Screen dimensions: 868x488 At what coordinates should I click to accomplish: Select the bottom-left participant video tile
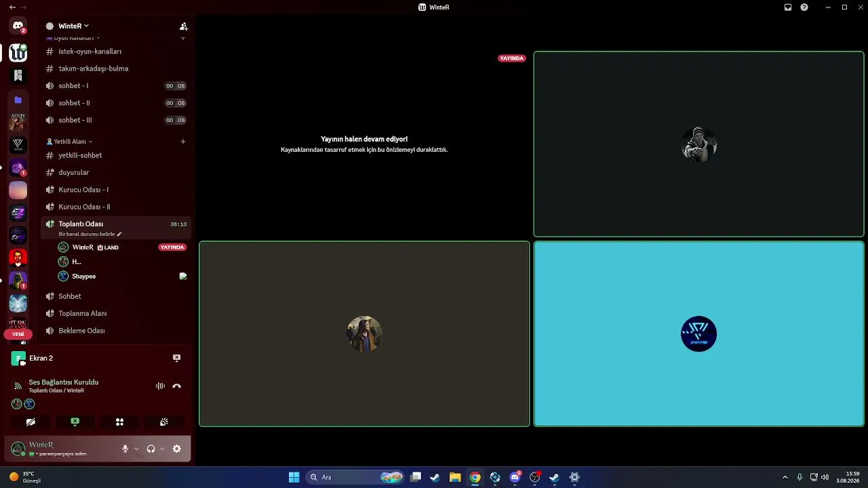364,334
